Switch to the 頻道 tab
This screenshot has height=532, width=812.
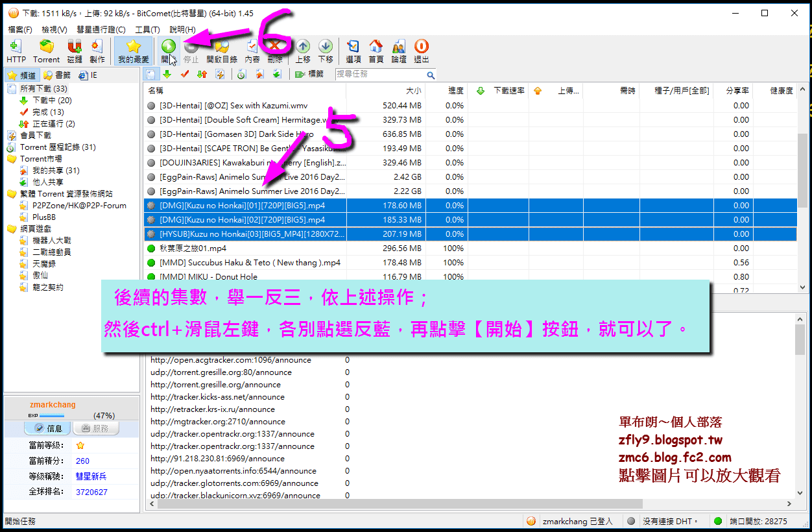[x=21, y=75]
